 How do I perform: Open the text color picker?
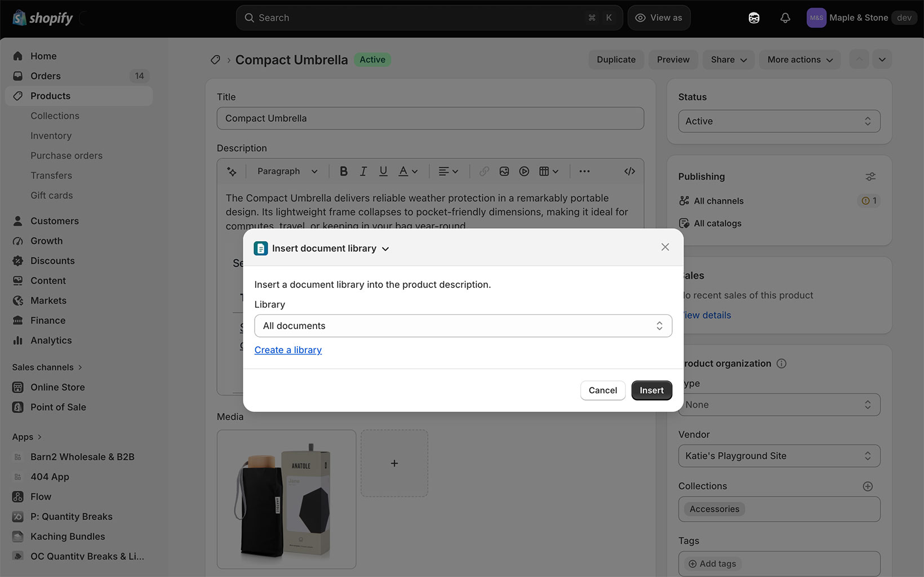pyautogui.click(x=408, y=171)
